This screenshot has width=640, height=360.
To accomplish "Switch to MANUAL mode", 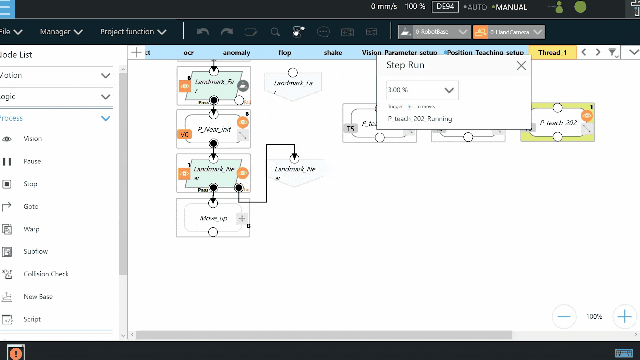I will (510, 7).
